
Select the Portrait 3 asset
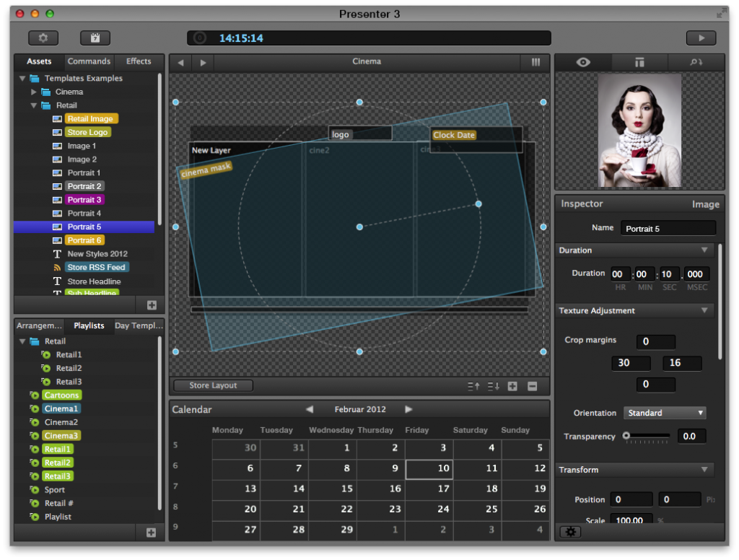point(84,200)
